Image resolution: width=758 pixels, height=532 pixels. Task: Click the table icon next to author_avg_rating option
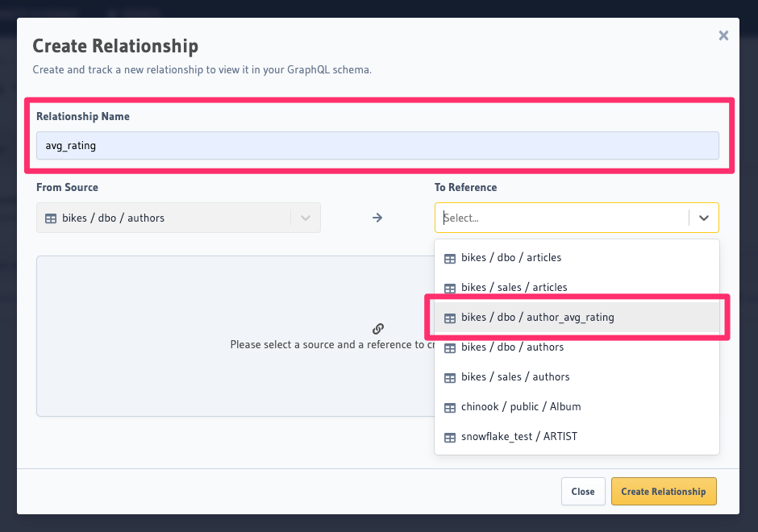point(449,317)
